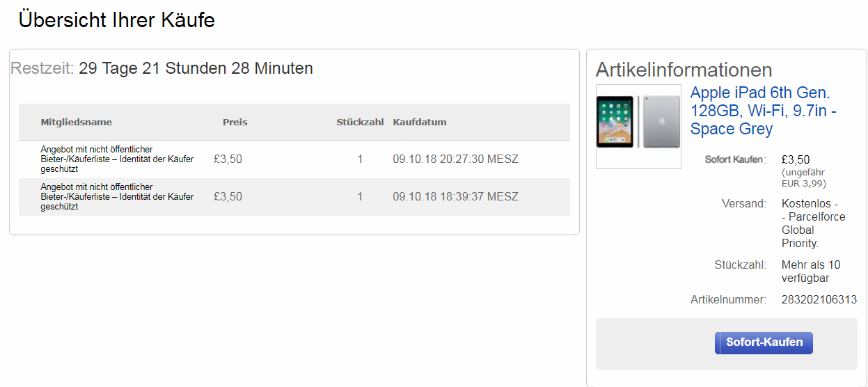The width and height of the screenshot is (868, 387).
Task: Open the Apple iPad 6th Gen. item link
Action: tap(763, 111)
